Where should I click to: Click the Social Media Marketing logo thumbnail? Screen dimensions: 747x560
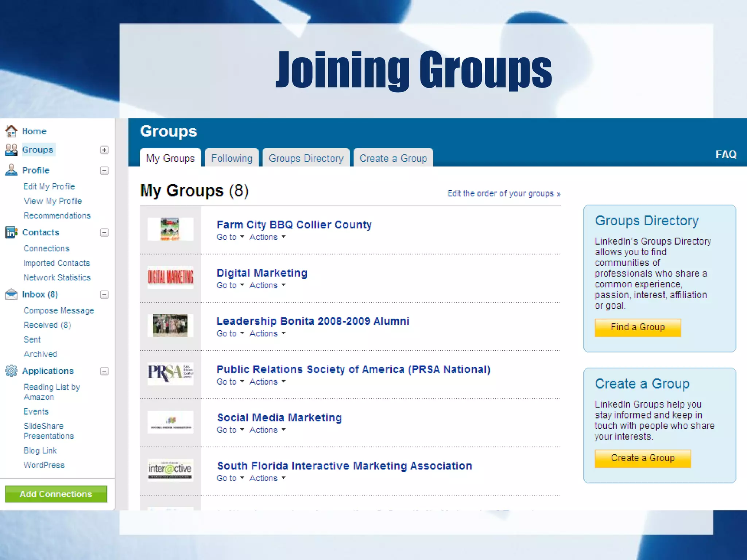tap(170, 422)
